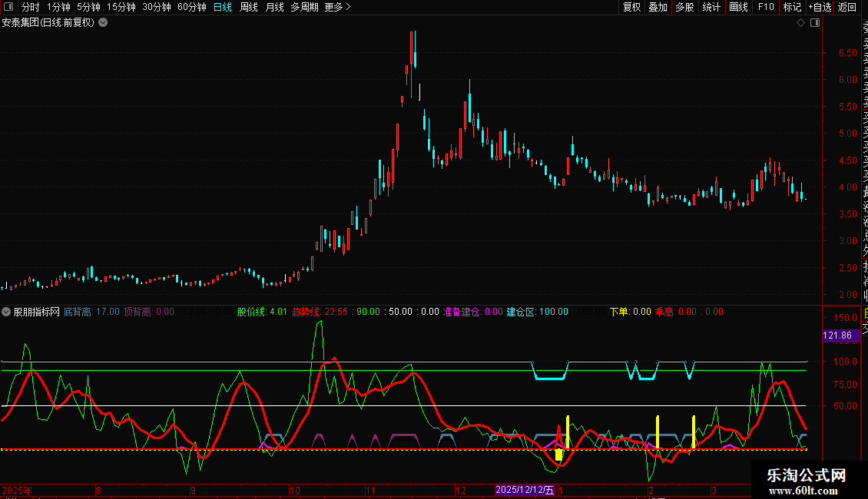868x499 pixels.
Task: Open F10 company information
Action: [766, 7]
